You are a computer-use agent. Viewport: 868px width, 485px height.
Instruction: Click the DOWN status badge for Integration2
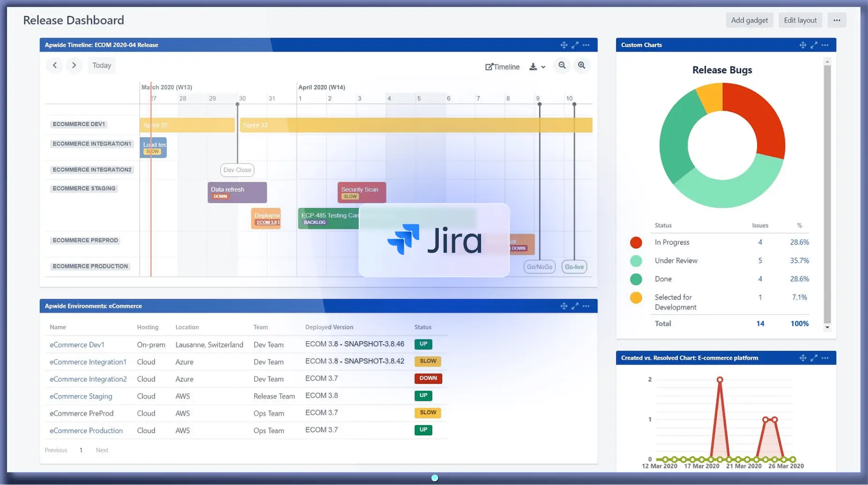428,378
